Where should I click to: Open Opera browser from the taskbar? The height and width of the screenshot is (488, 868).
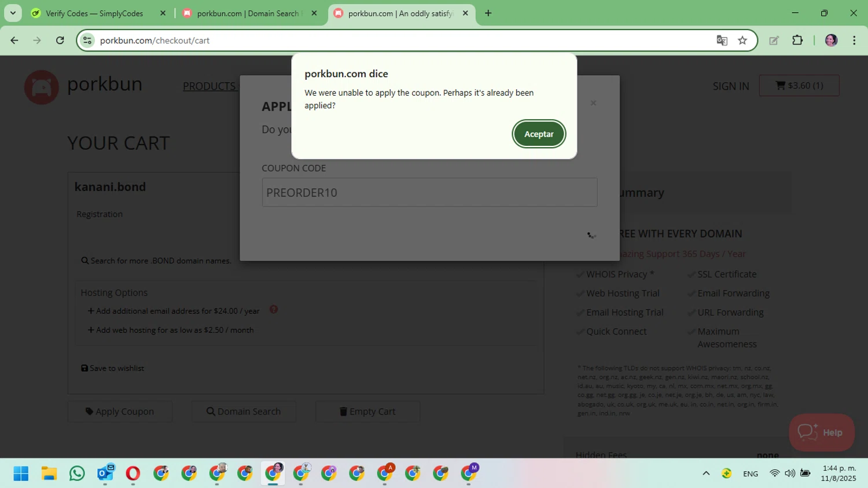point(133,474)
